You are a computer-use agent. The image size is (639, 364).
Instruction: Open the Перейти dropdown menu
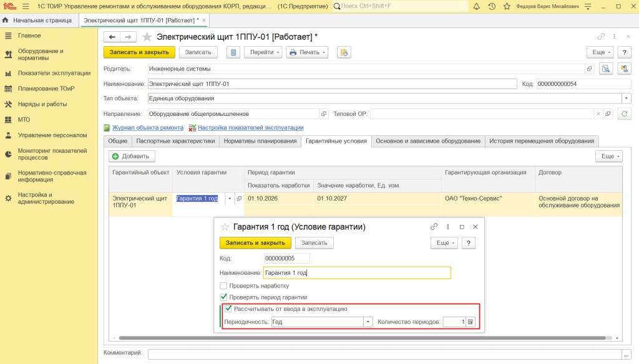point(263,52)
